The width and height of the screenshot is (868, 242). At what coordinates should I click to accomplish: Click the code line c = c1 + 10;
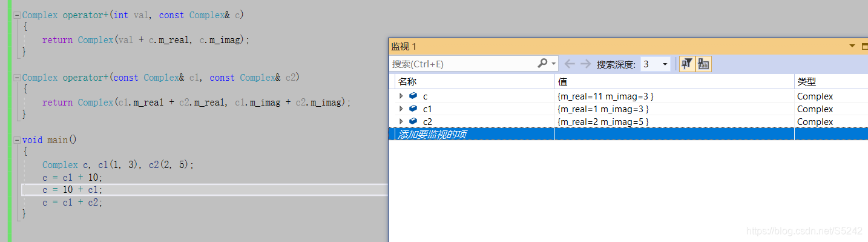point(73,177)
